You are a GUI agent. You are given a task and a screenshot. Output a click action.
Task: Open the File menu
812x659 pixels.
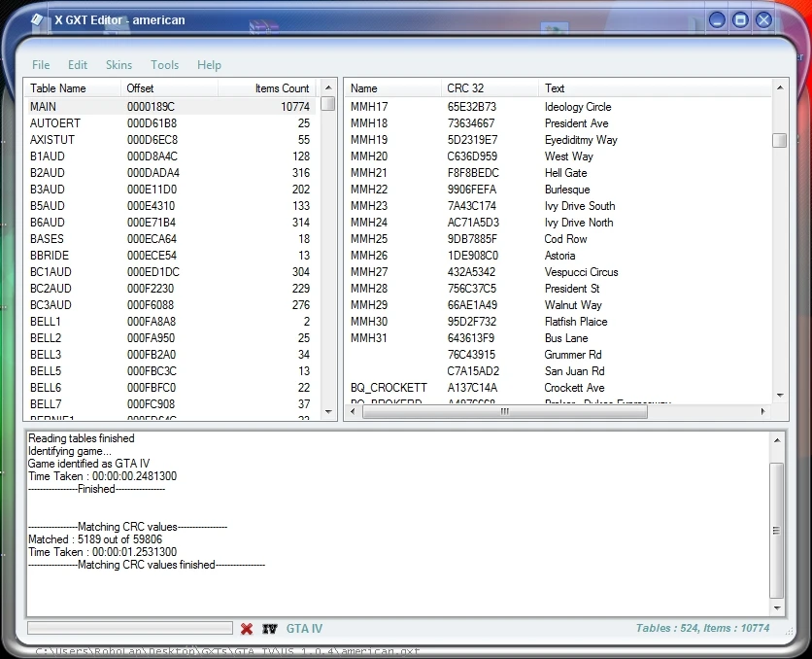tap(41, 65)
